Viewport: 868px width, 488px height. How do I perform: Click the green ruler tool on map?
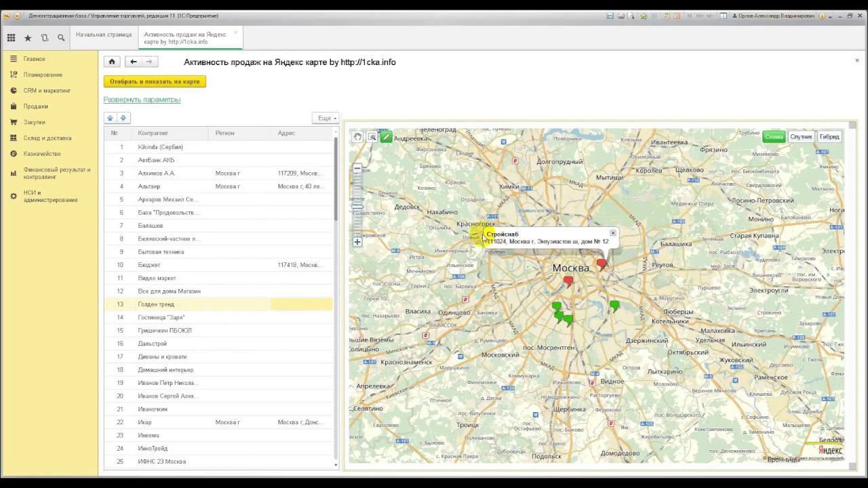pos(386,137)
